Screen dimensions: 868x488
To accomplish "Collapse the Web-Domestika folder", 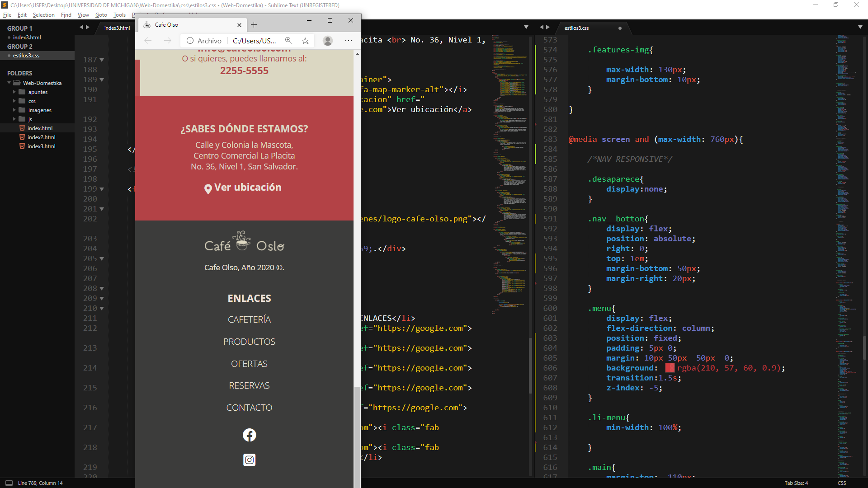I will pos(9,83).
